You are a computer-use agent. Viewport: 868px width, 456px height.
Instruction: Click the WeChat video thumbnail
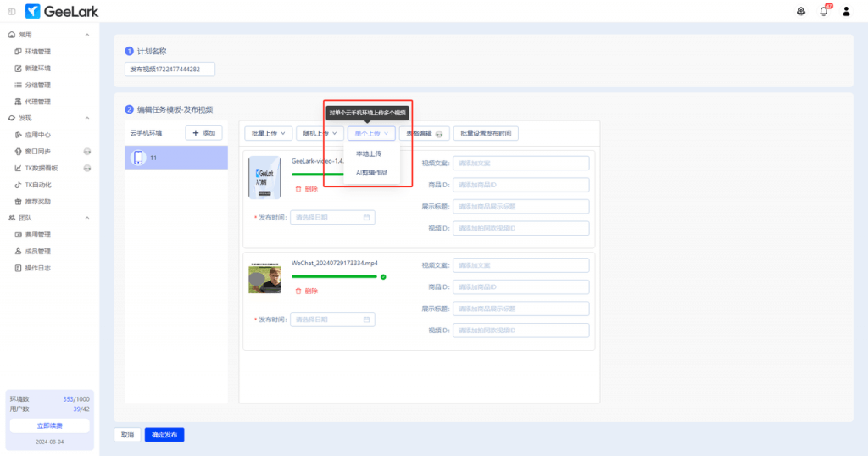click(x=264, y=279)
